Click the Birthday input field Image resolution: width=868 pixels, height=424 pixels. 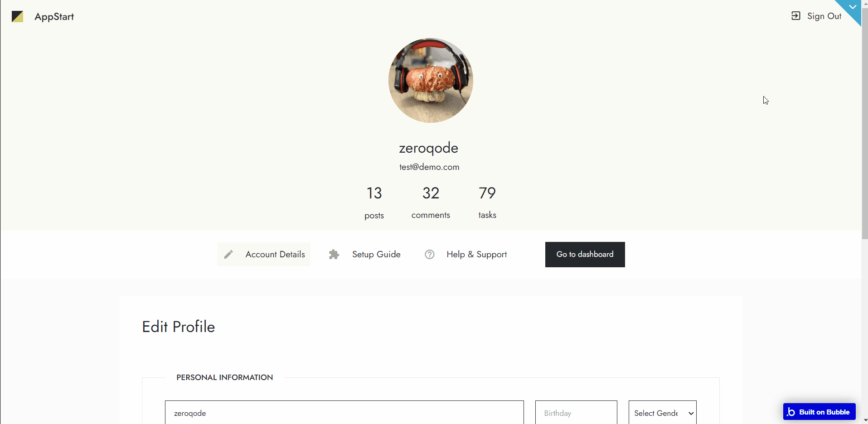[x=576, y=413]
